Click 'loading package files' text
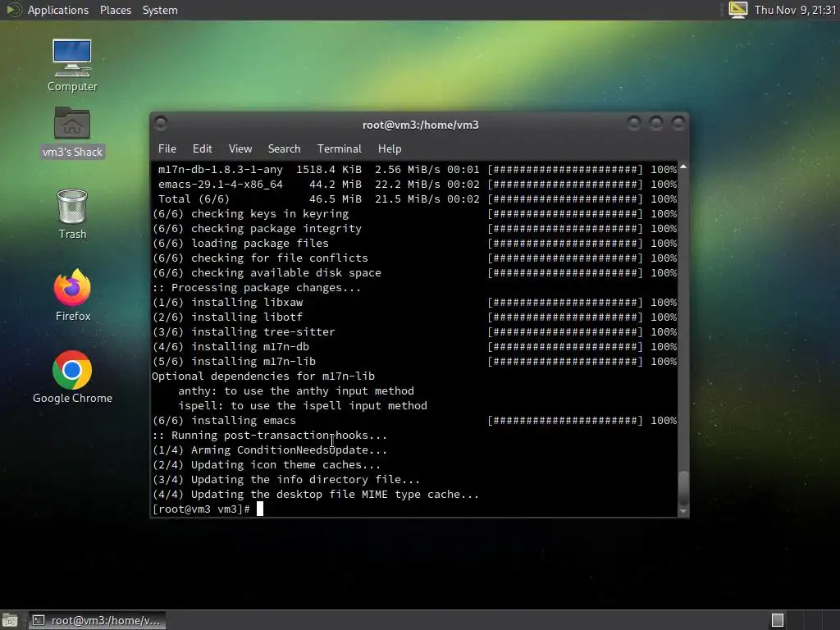The height and width of the screenshot is (630, 840). pyautogui.click(x=260, y=243)
